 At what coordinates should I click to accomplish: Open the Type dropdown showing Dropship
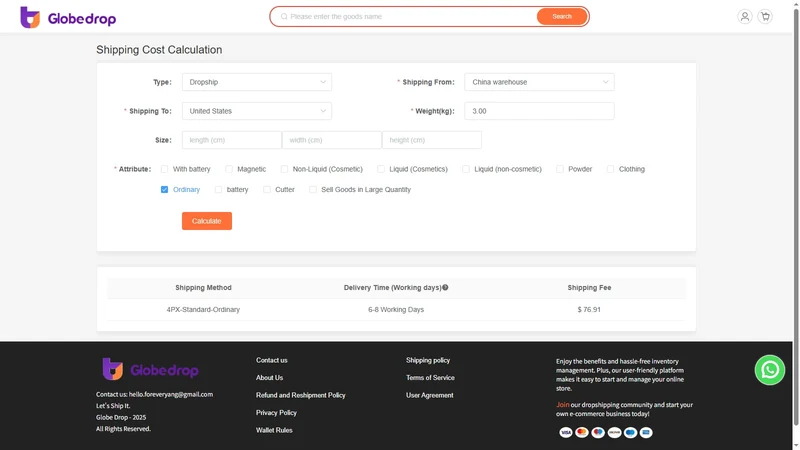click(257, 82)
